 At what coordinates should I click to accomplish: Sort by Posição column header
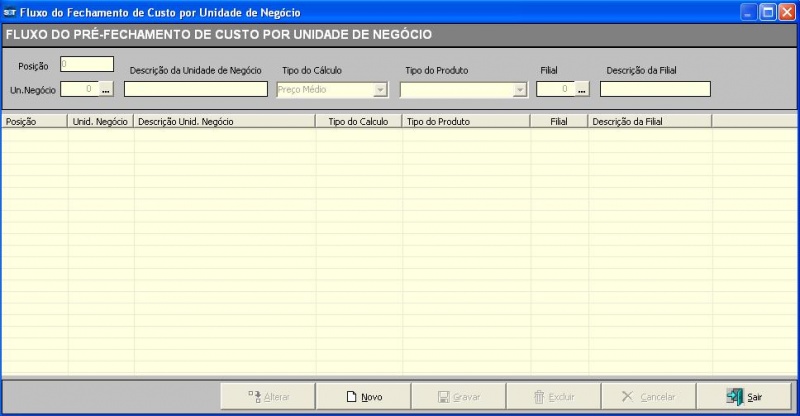coord(34,121)
